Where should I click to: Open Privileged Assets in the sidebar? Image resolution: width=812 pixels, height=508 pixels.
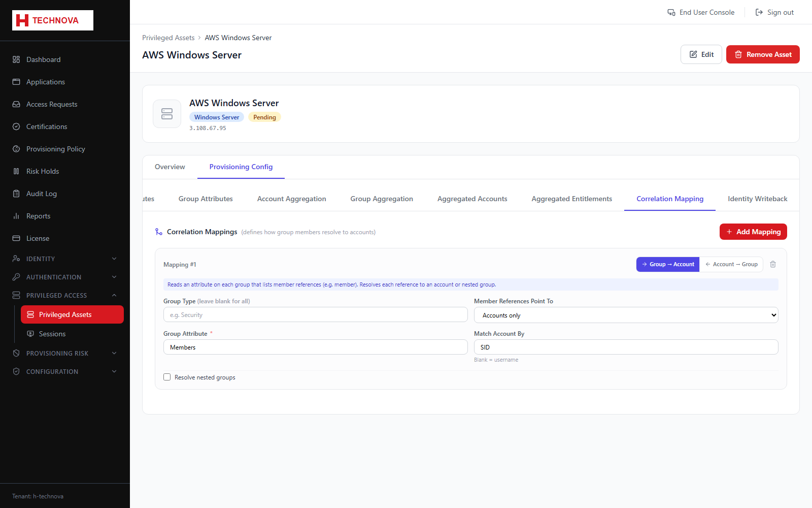(72, 314)
